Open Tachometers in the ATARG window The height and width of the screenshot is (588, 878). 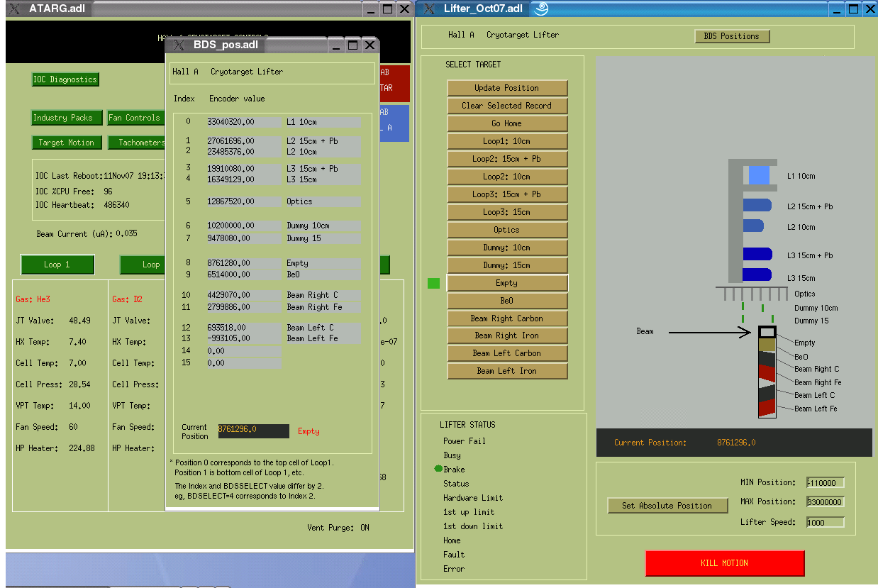click(137, 143)
